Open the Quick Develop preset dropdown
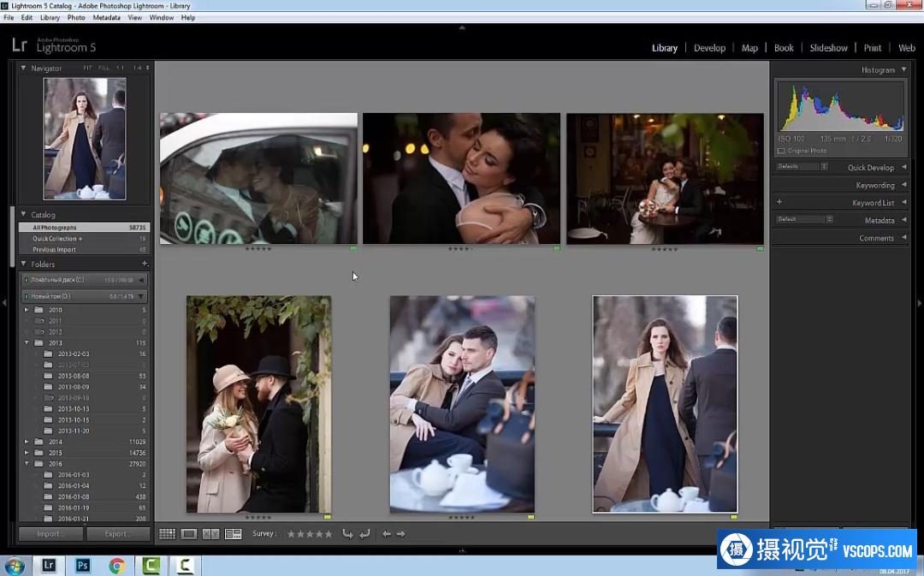The width and height of the screenshot is (924, 576). pos(802,166)
